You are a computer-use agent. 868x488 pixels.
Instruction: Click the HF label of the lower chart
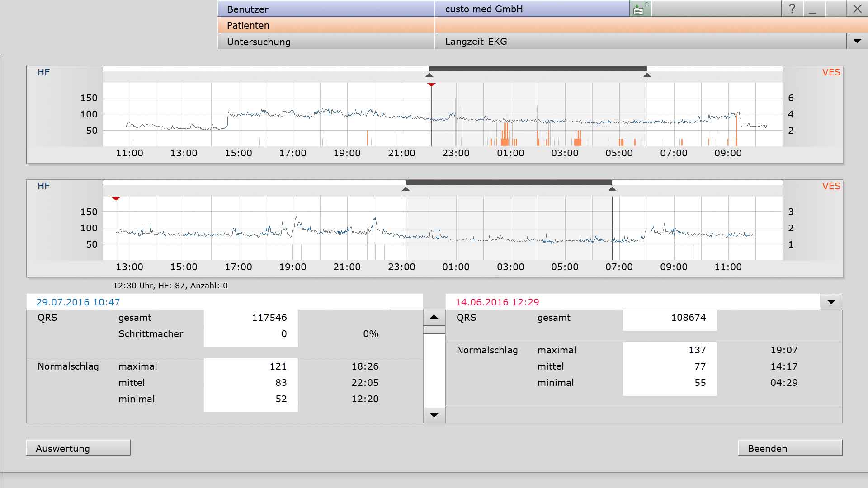coord(44,186)
